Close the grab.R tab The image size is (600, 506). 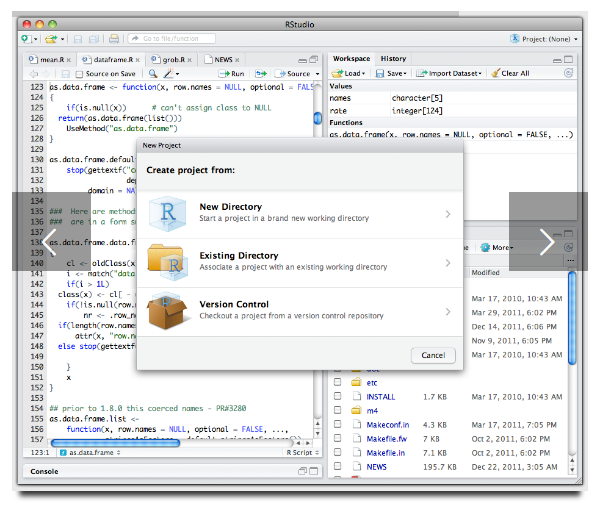pyautogui.click(x=189, y=60)
